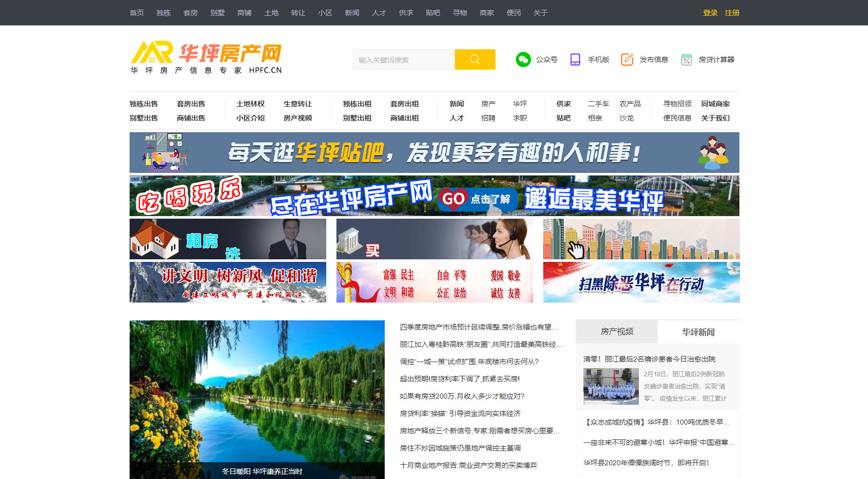
Task: Click the 独栋出租 category link
Action: coord(357,104)
